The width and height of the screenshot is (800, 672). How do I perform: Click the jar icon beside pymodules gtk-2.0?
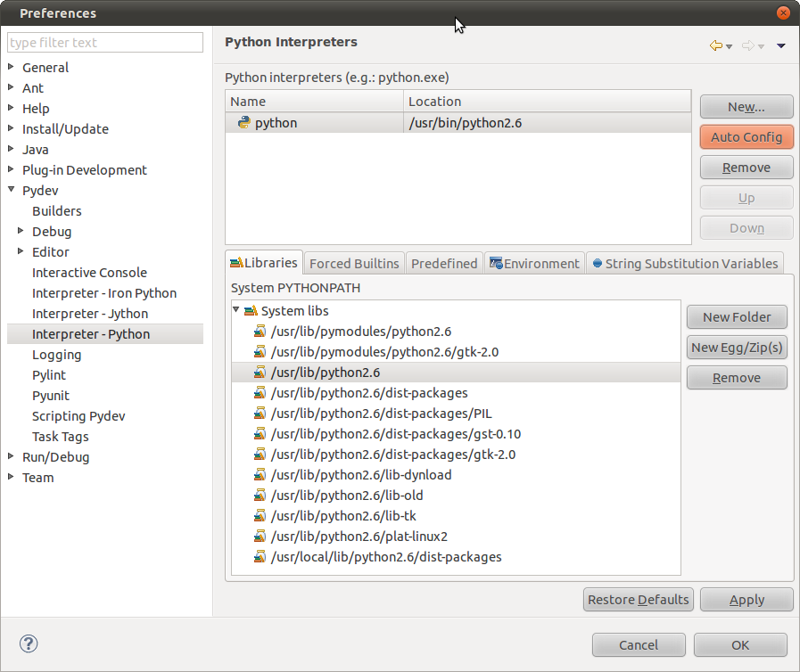click(x=259, y=352)
